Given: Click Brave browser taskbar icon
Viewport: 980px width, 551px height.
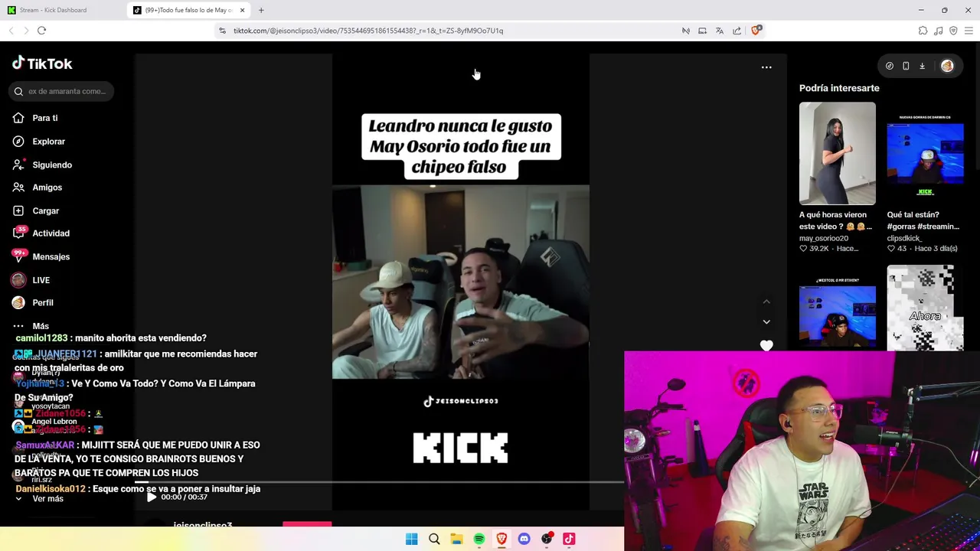Looking at the screenshot, I should pyautogui.click(x=501, y=540).
